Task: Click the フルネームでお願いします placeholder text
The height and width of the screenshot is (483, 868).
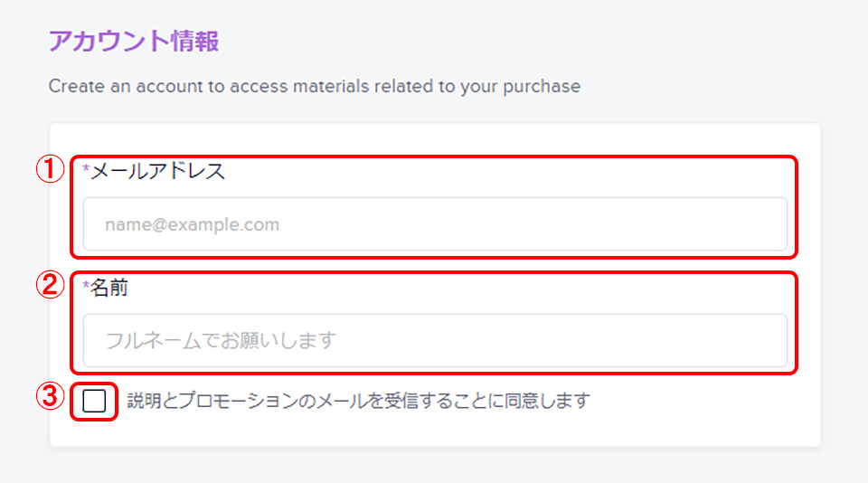Action: [221, 340]
